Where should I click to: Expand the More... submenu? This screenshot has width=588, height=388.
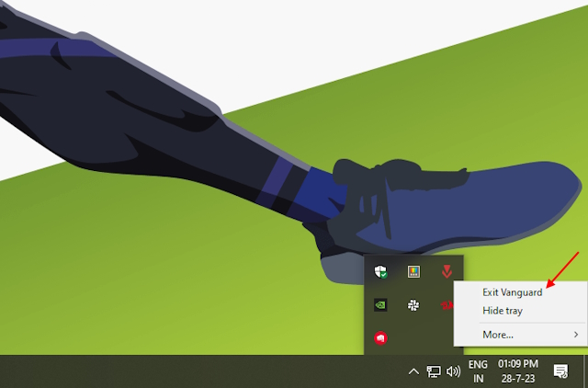pos(520,334)
